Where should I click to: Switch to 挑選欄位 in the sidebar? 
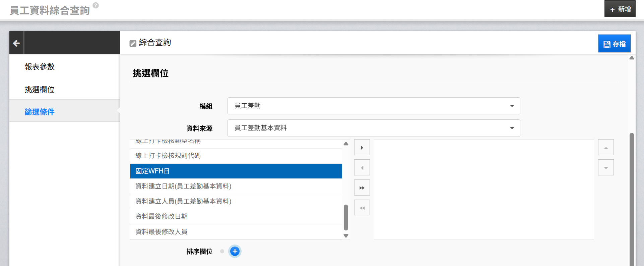point(40,90)
